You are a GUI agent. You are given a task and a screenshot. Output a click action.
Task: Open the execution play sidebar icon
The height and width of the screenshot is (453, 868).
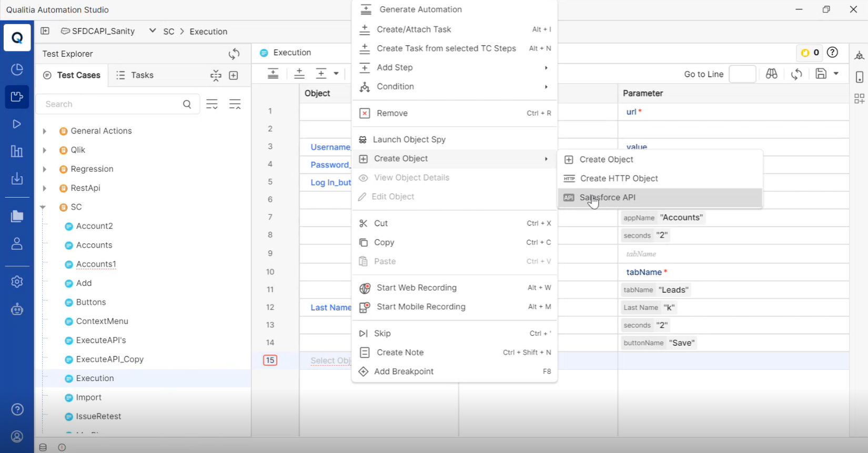coord(17,124)
